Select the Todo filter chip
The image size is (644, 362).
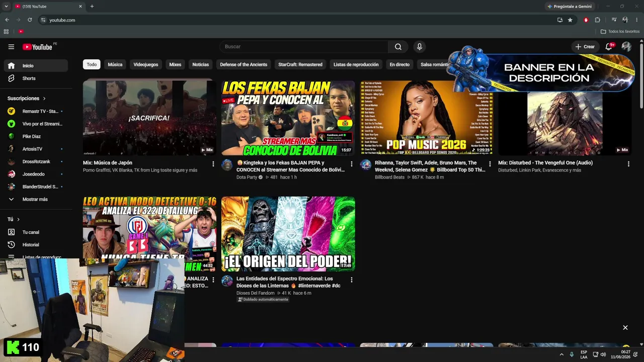[x=92, y=64]
